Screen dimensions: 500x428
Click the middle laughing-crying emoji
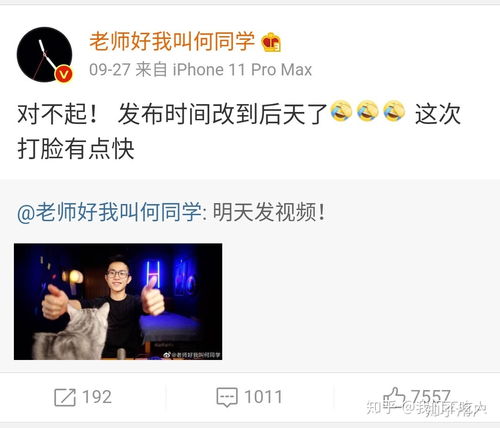tap(367, 111)
